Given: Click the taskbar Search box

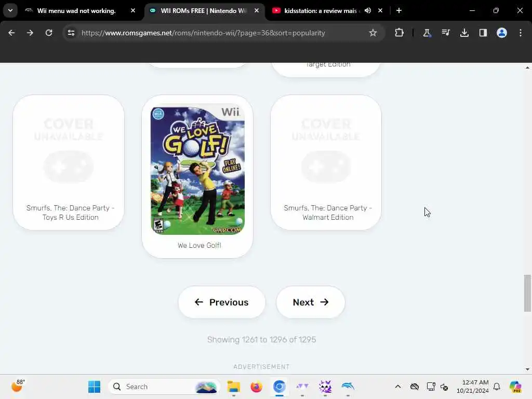Looking at the screenshot, I should 164,387.
